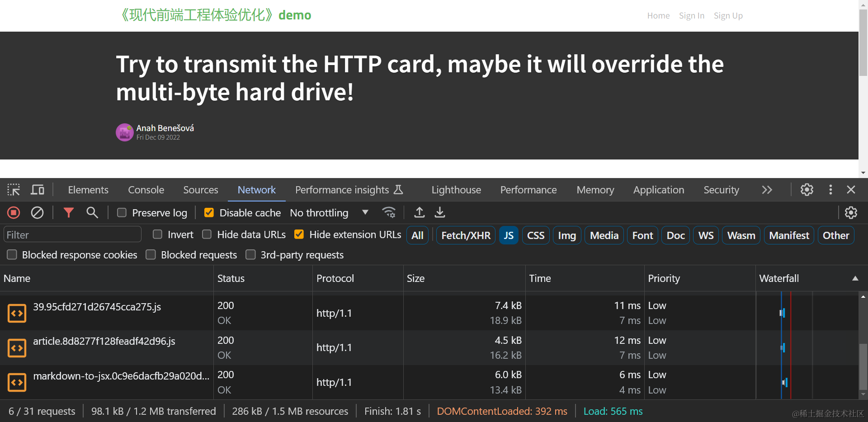This screenshot has height=422, width=868.
Task: Sort by the Waterfall column arrow
Action: coord(855,278)
